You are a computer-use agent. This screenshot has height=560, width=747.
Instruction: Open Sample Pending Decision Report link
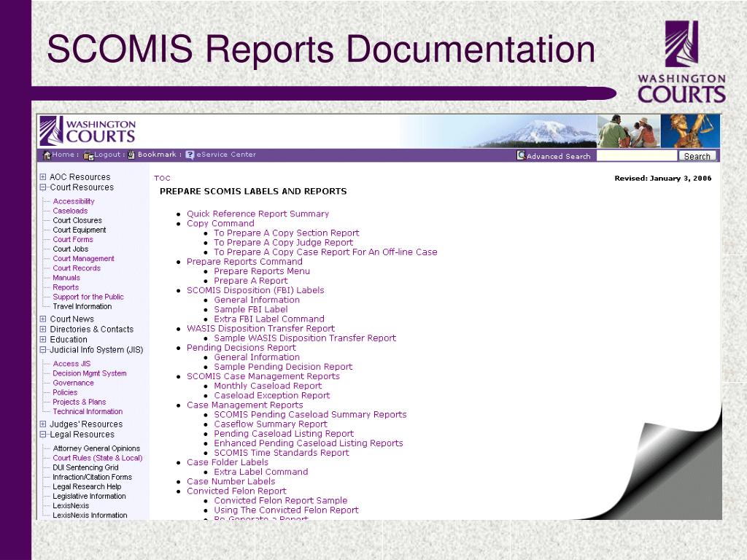coord(283,367)
